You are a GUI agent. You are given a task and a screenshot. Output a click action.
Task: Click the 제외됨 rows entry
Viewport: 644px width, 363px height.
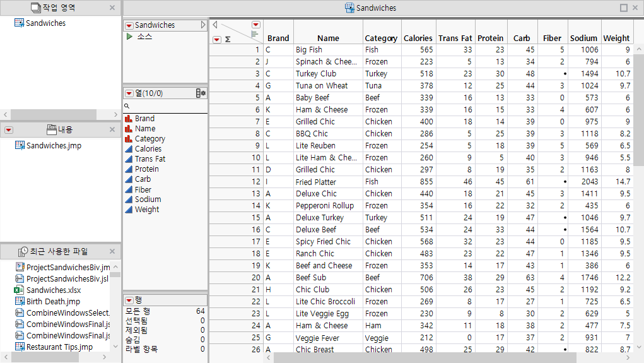click(x=165, y=330)
